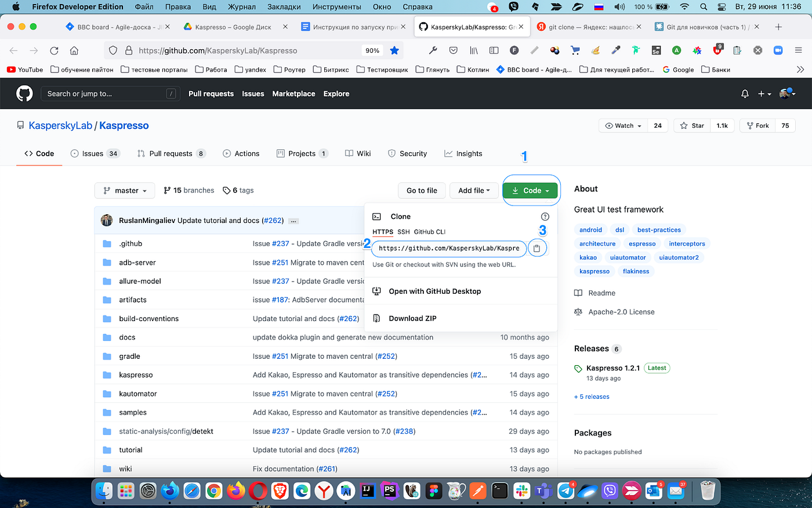Select HTTPS clone tab
Viewport: 812px width, 508px height.
point(383,232)
